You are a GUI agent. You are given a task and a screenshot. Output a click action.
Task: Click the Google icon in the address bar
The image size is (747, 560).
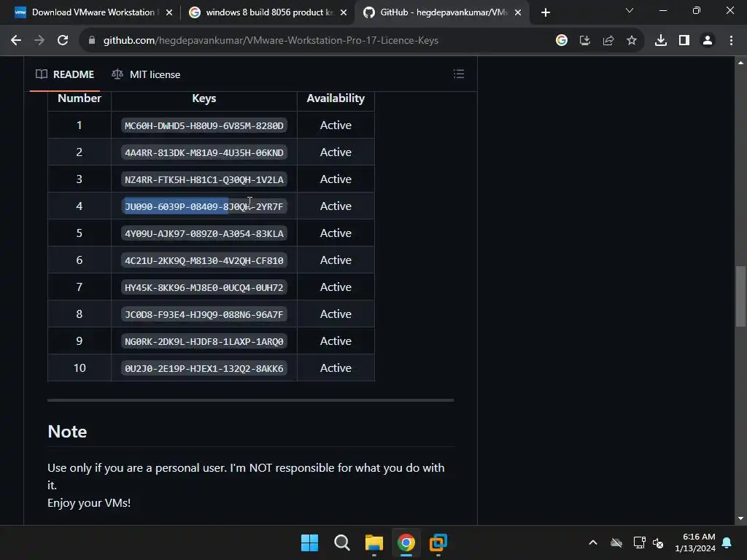562,41
